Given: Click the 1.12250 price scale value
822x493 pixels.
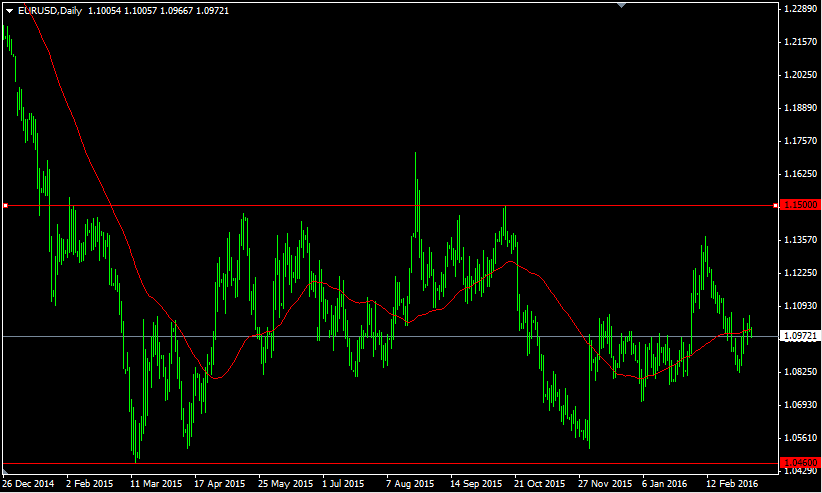Looking at the screenshot, I should (x=801, y=273).
